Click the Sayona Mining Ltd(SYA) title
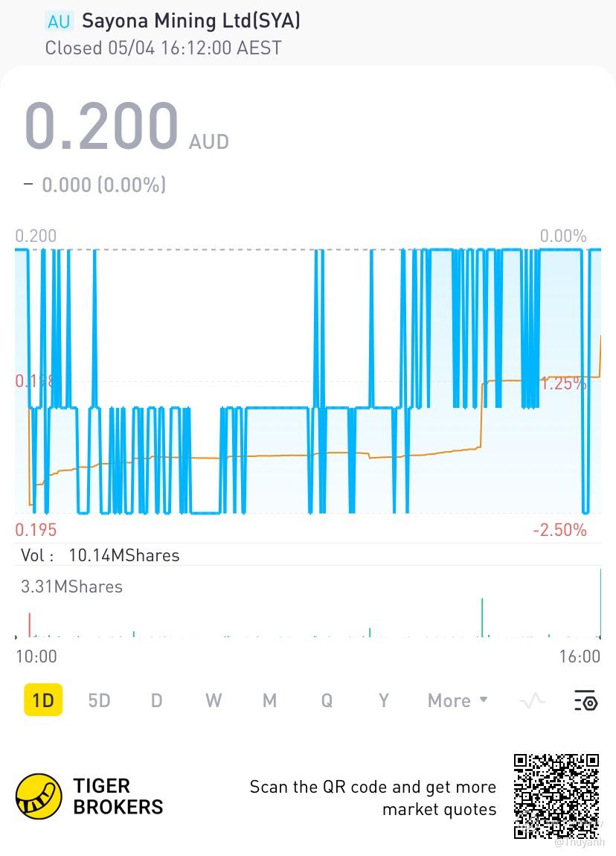 coord(190,21)
